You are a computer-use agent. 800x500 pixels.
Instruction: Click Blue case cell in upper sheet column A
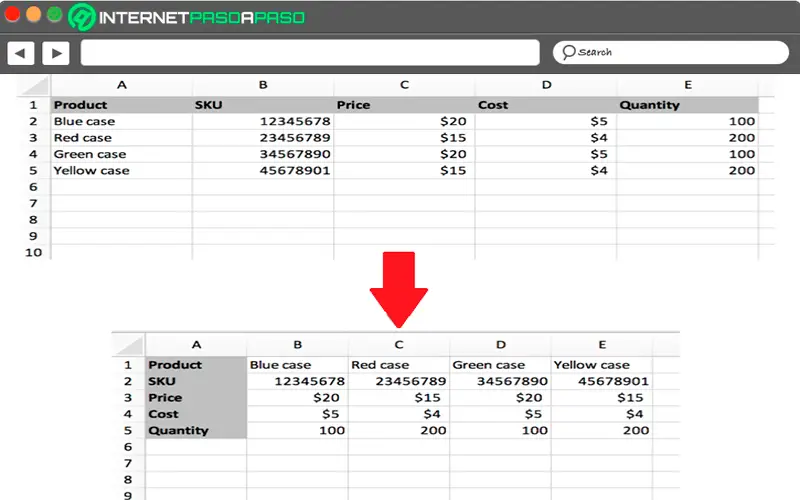(121, 121)
